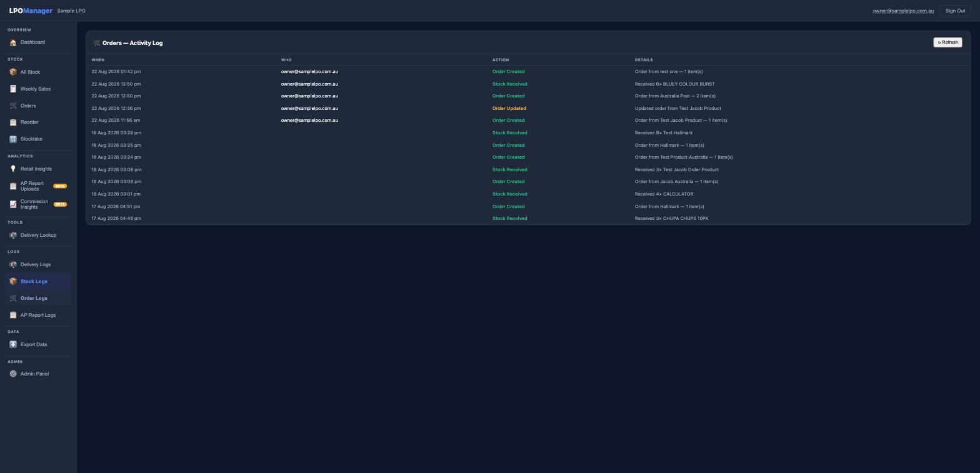Go to Weekly Sales
This screenshot has height=473, width=980.
(38, 89)
